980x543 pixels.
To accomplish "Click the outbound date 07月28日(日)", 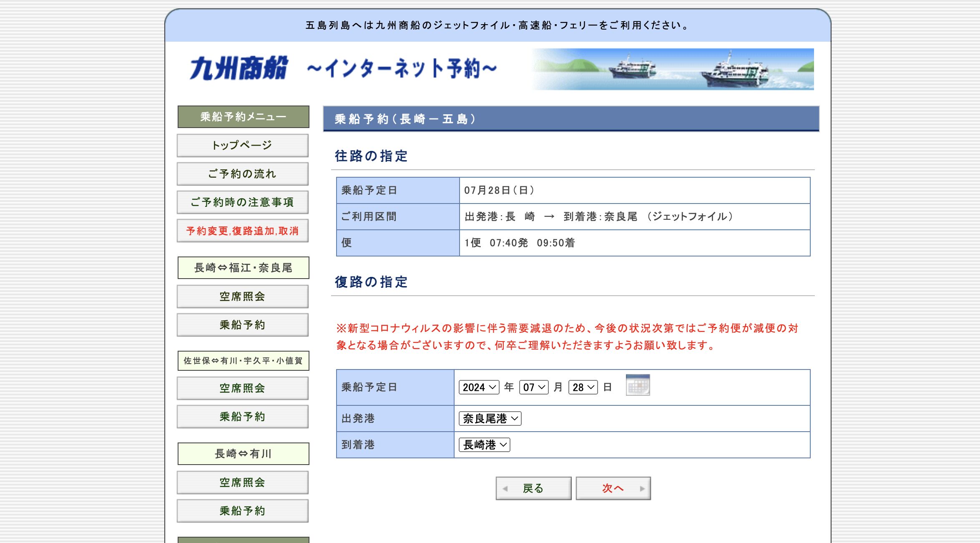I will 499,190.
